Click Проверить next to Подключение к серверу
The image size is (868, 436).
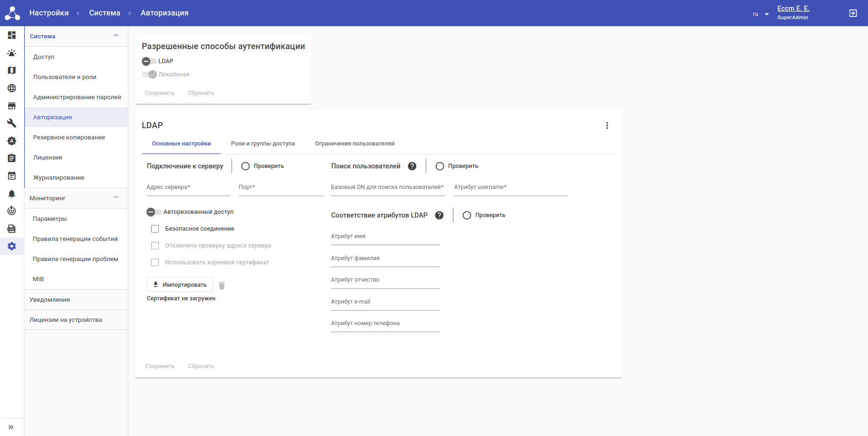[263, 166]
